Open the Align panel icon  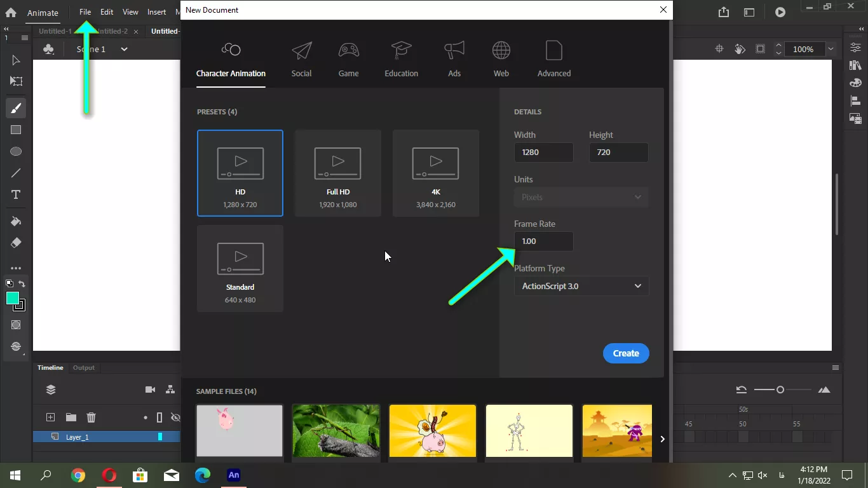[x=855, y=100]
